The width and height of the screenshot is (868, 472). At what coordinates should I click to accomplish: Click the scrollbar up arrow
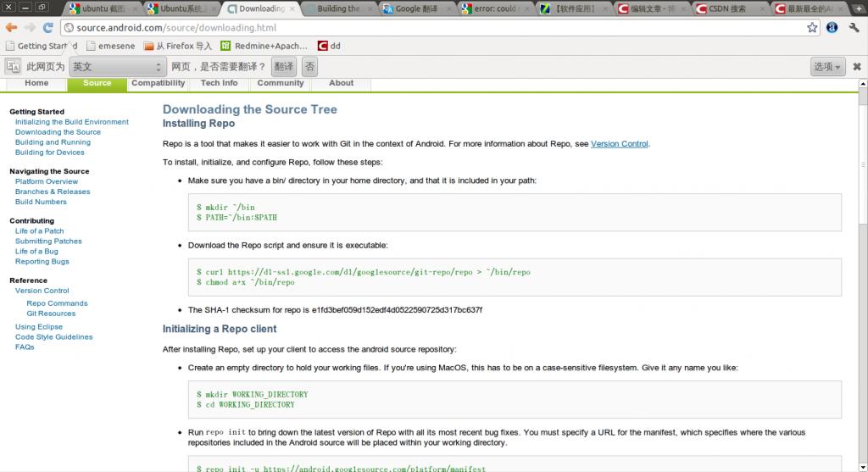coord(862,84)
